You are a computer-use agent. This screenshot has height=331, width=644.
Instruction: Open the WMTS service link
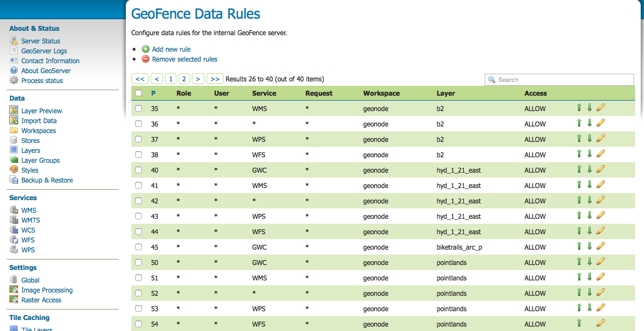(x=31, y=220)
